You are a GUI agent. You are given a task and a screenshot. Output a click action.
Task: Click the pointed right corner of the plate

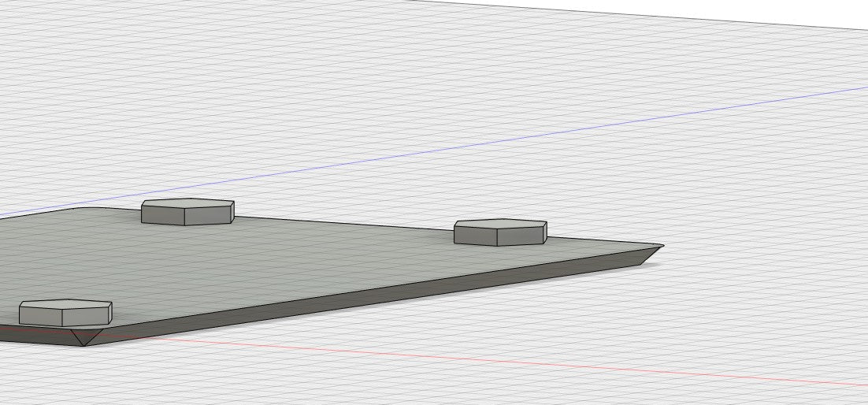coord(660,246)
